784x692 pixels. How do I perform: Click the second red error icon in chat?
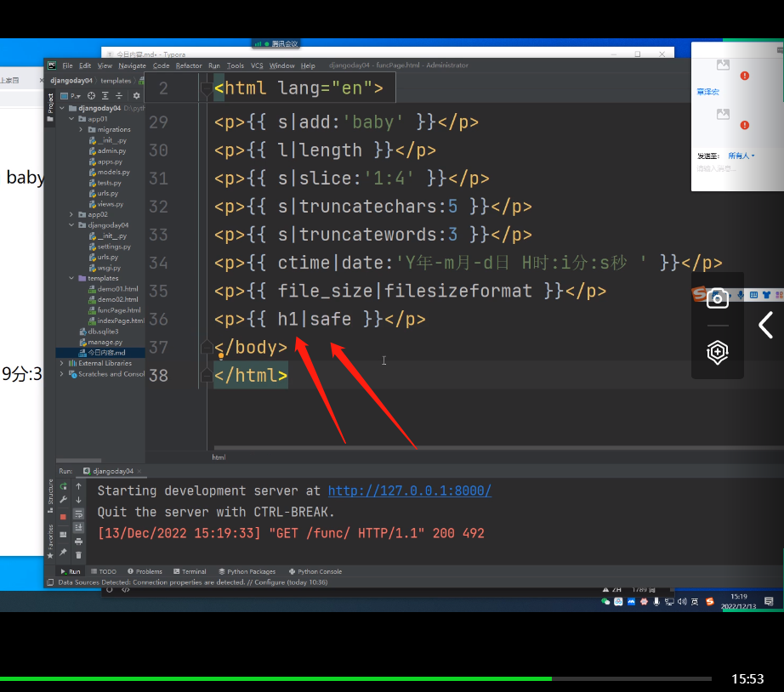[745, 125]
